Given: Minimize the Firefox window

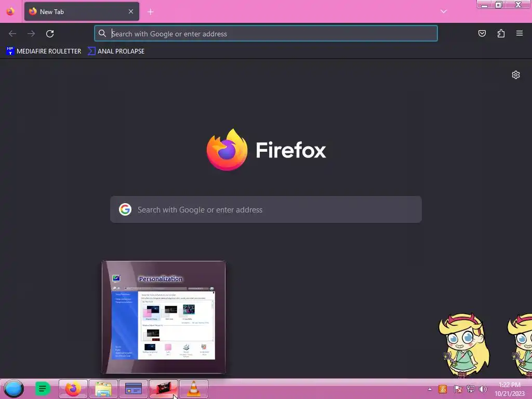Looking at the screenshot, I should click(485, 5).
